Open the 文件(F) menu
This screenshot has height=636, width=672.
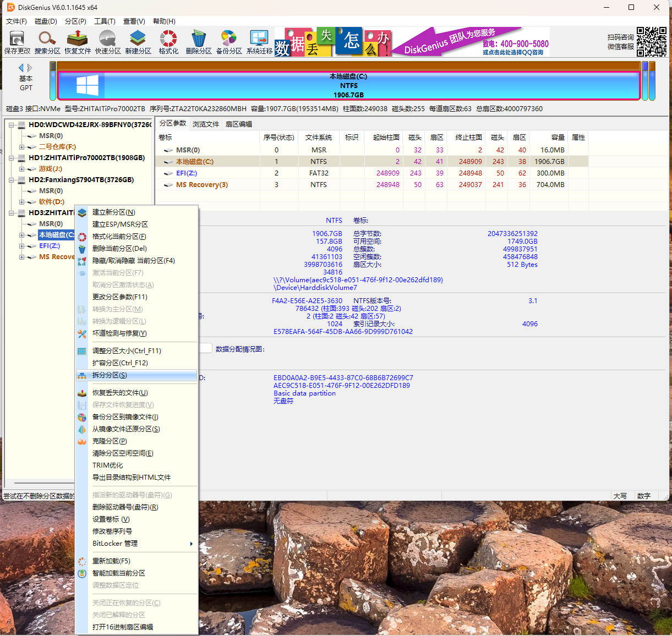tap(17, 21)
